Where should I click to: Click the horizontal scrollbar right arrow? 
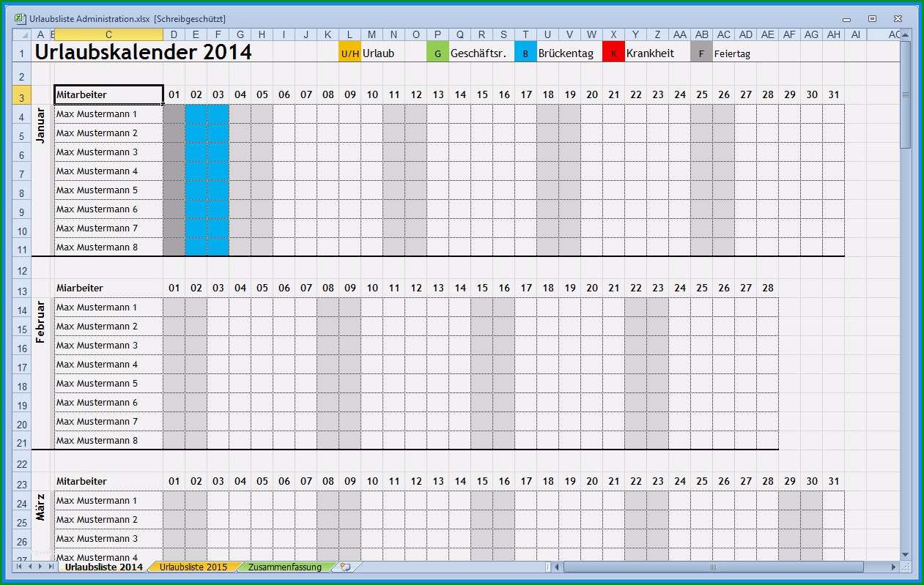[893, 567]
